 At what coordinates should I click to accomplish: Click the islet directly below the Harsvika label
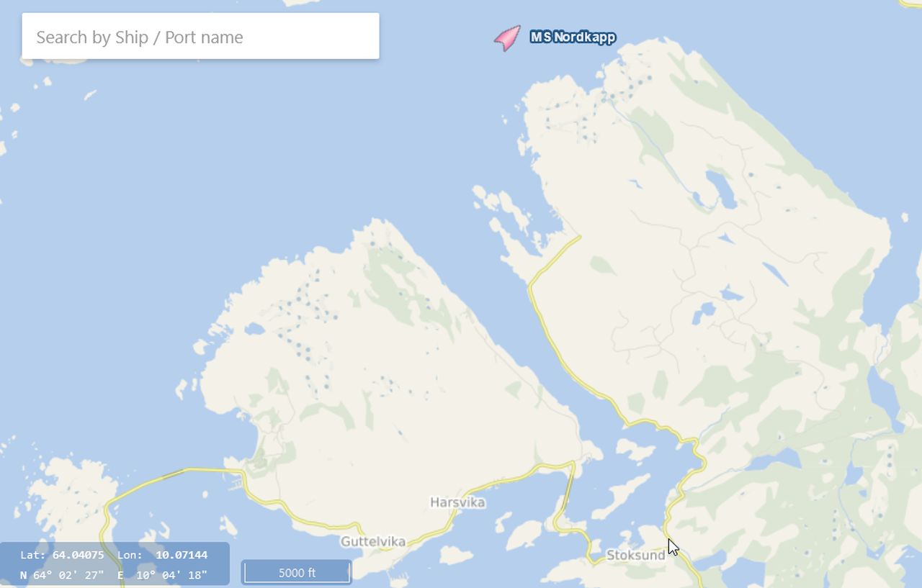pyautogui.click(x=455, y=556)
